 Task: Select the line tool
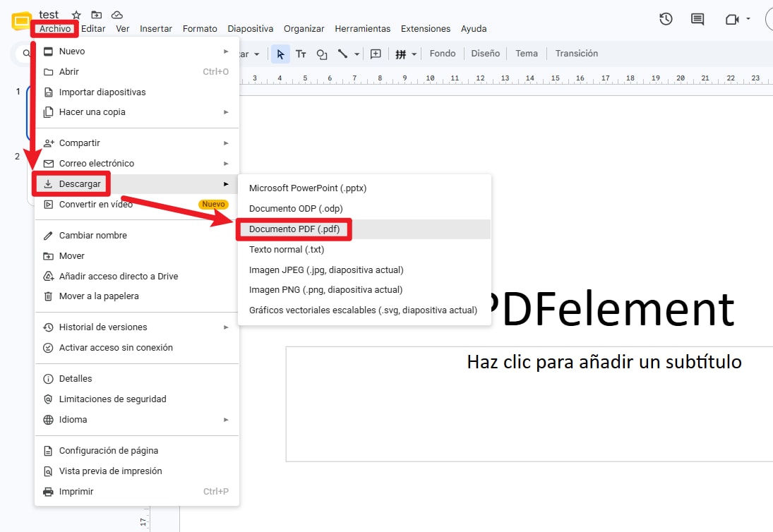pyautogui.click(x=342, y=54)
